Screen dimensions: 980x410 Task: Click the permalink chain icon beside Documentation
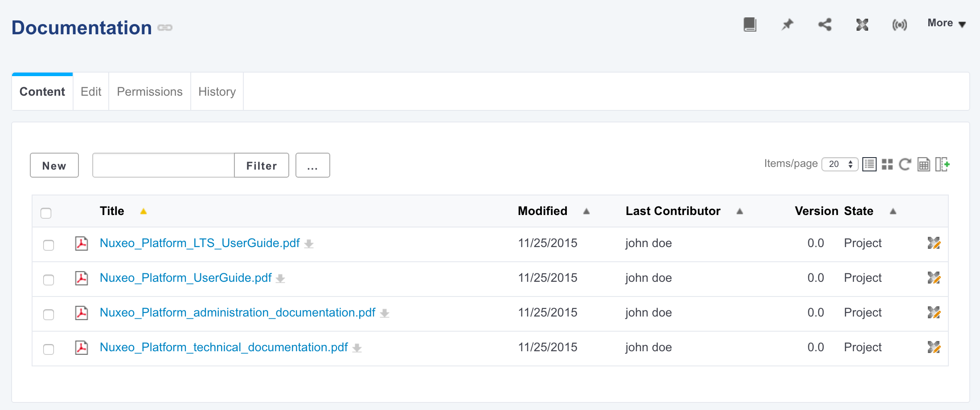165,28
